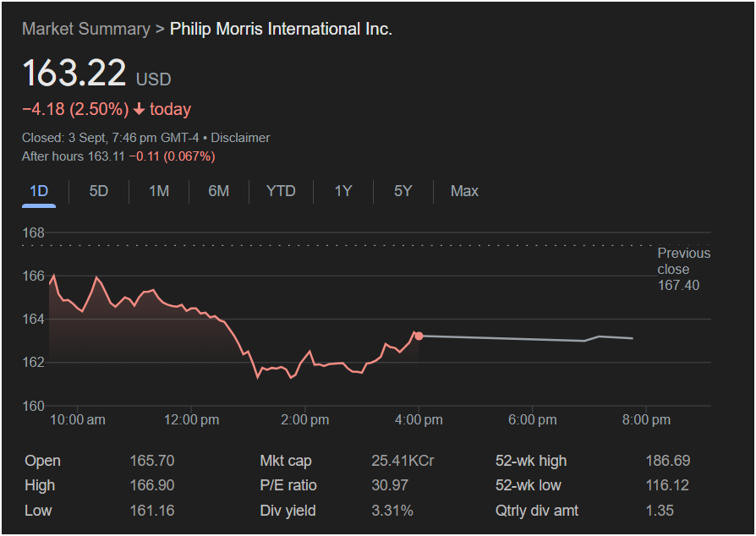Switch to the 5Y range tab
Screen dimensions: 756x536
click(403, 191)
